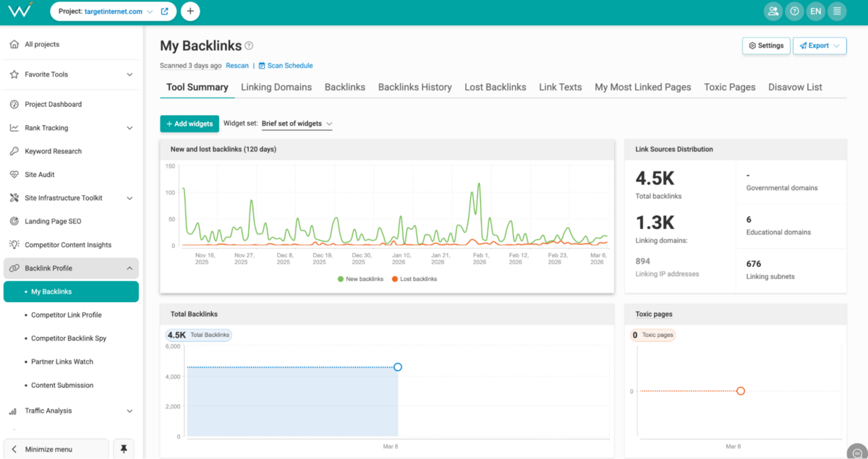Switch to My Most Linked Pages tab
Image resolution: width=868 pixels, height=459 pixels.
[x=643, y=87]
